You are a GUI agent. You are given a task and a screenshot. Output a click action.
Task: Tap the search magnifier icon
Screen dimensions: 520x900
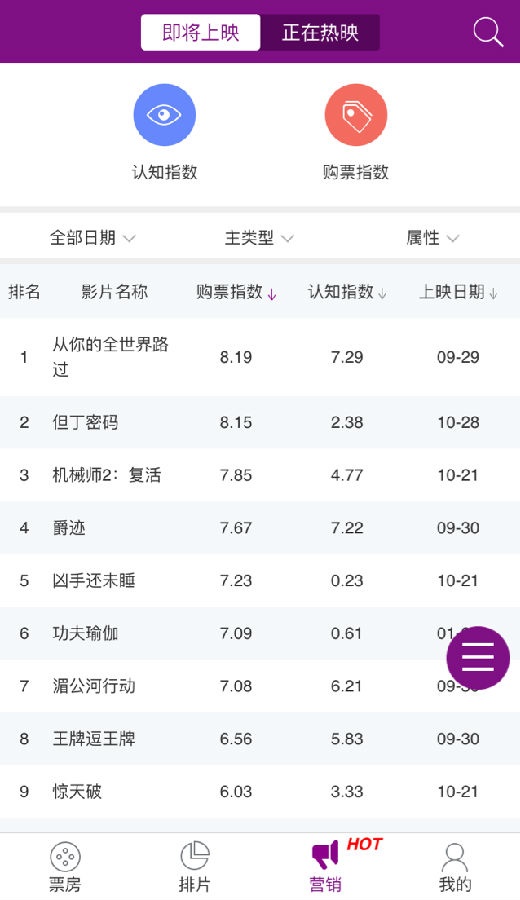(488, 32)
